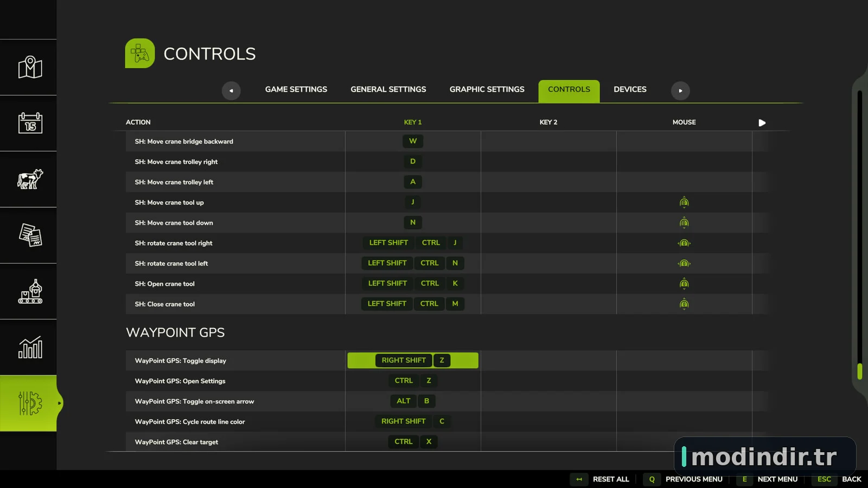This screenshot has height=488, width=868.
Task: Open the map sidebar icon
Action: tap(30, 67)
